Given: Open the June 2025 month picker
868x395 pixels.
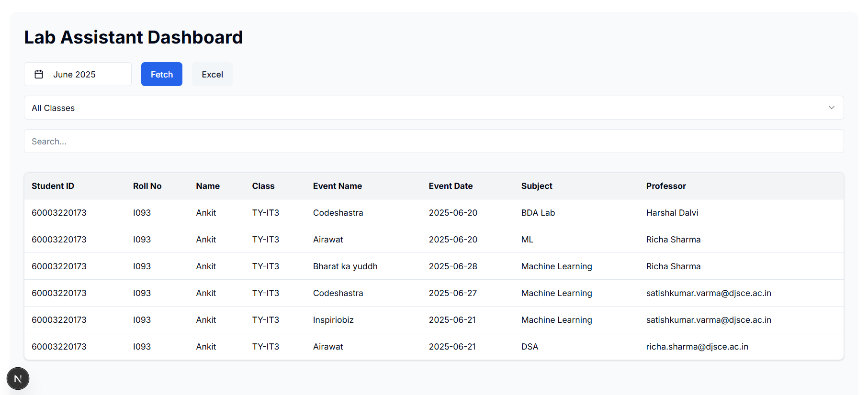Looking at the screenshot, I should tap(78, 74).
